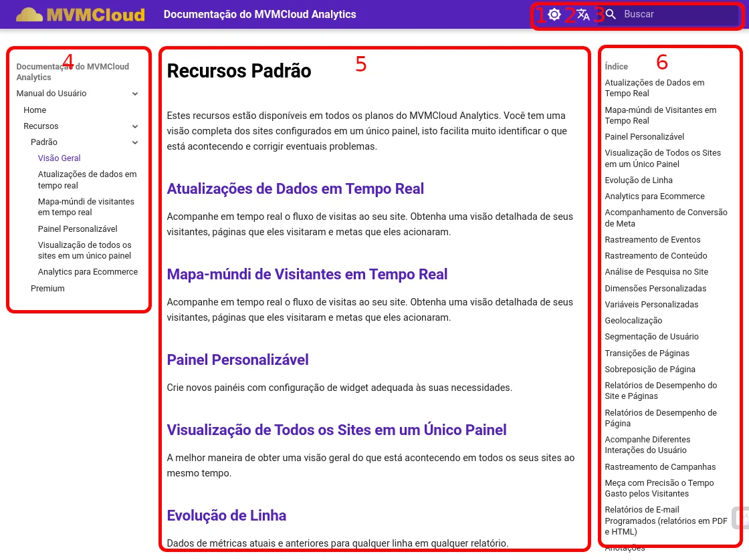The width and height of the screenshot is (749, 560).
Task: Click the MVMCloud logo in the header
Action: (x=80, y=14)
